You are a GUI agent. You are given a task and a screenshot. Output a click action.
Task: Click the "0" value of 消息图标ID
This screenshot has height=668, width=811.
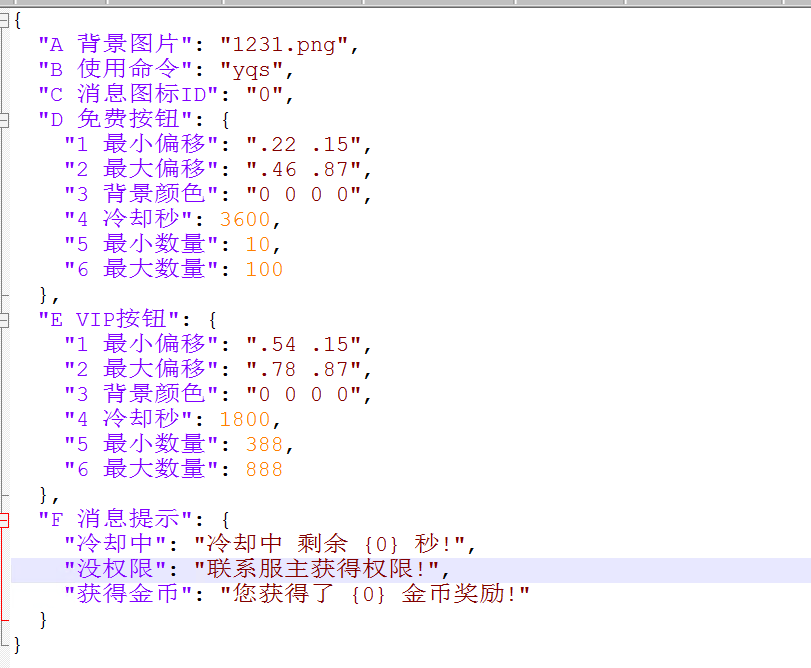264,95
